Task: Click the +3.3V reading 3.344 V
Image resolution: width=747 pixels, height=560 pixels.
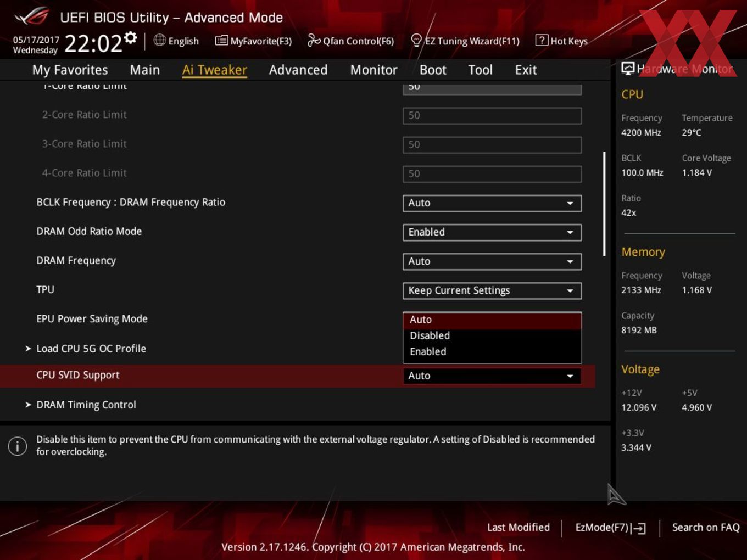Action: pos(636,447)
